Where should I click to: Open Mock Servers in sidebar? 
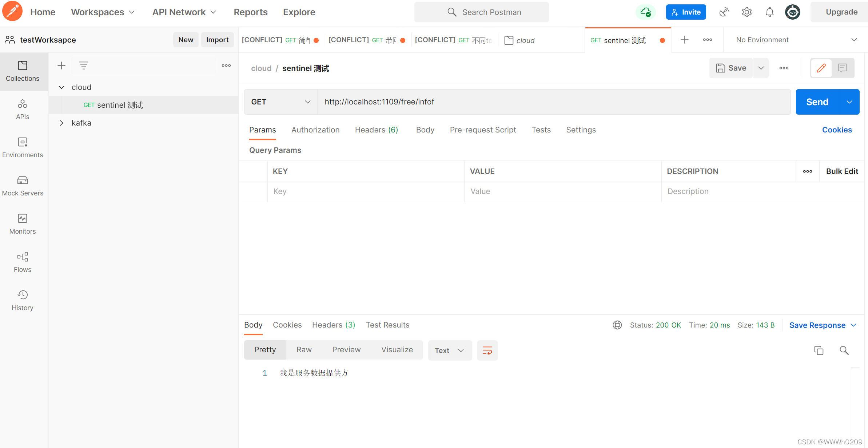(x=23, y=186)
